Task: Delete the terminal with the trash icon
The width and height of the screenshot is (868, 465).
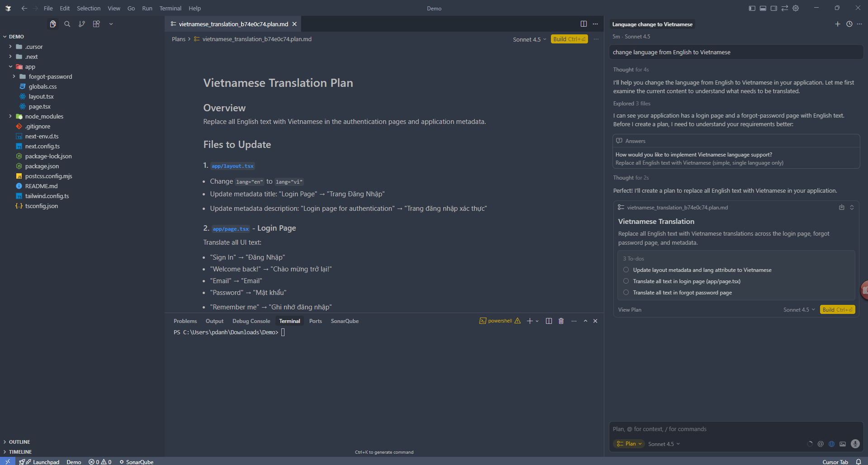Action: 561,321
